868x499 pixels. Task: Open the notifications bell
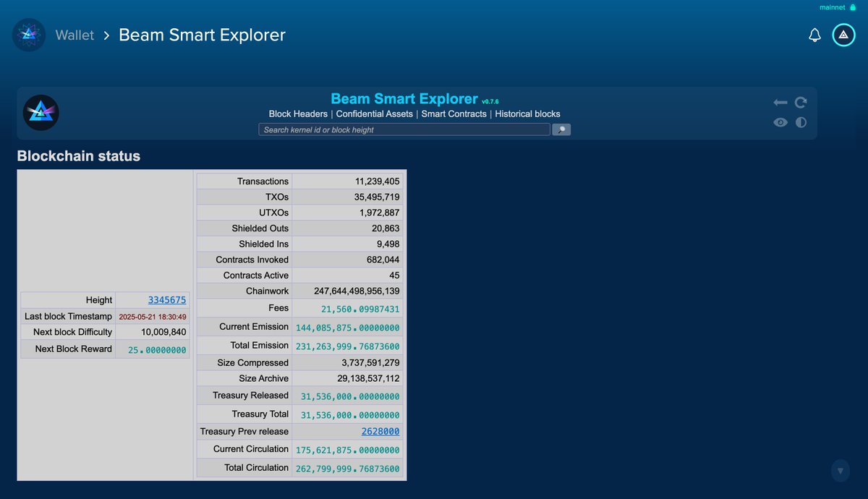(814, 35)
